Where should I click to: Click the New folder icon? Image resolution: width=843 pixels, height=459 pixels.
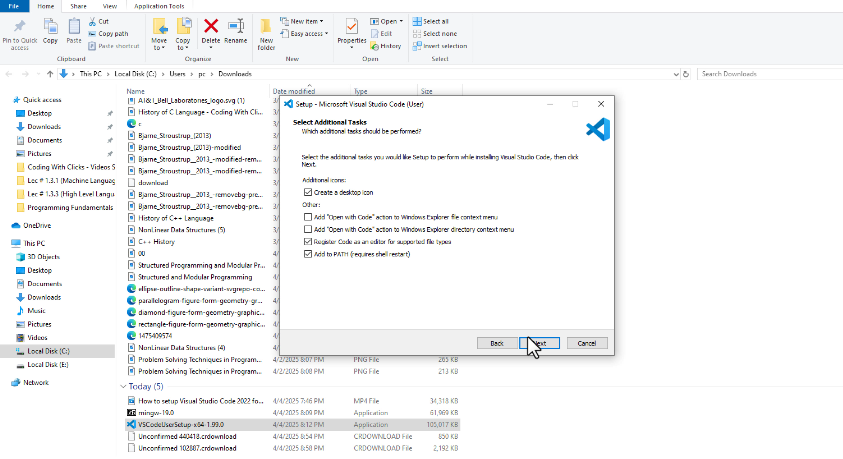coord(266,26)
